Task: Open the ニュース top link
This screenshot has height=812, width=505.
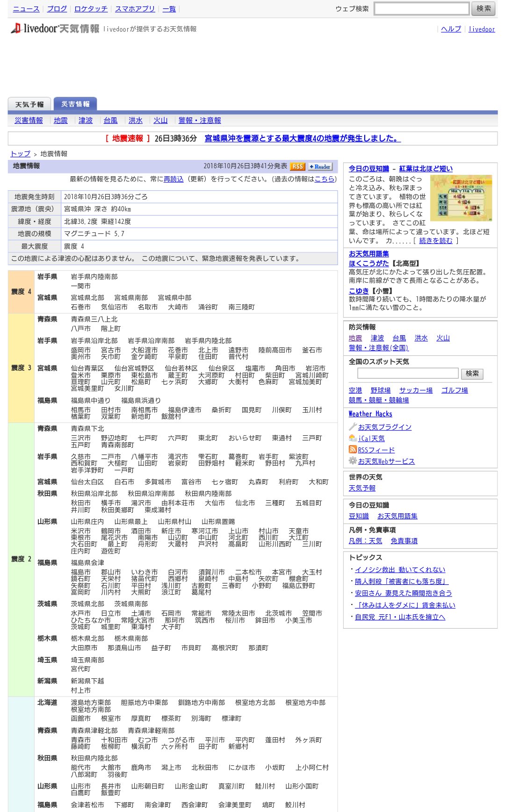Action: point(26,8)
